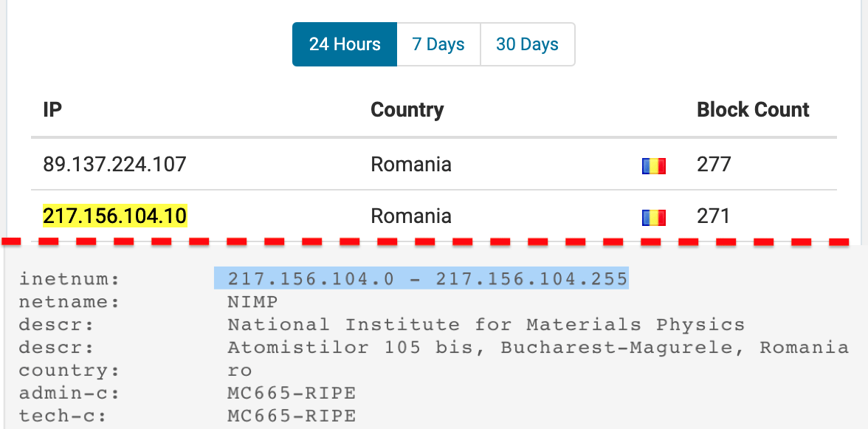Click Romania in the 89.137.224.107 row
This screenshot has width=868, height=429.
[x=411, y=164]
